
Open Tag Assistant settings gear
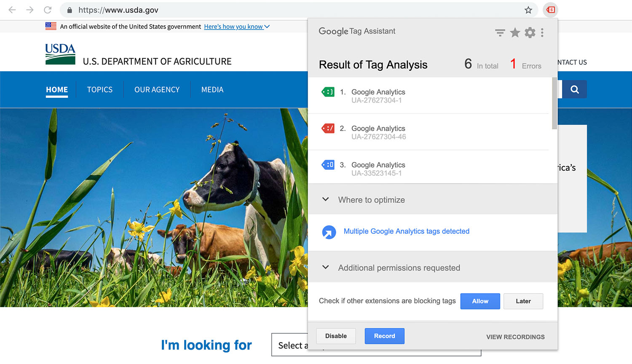(x=530, y=32)
